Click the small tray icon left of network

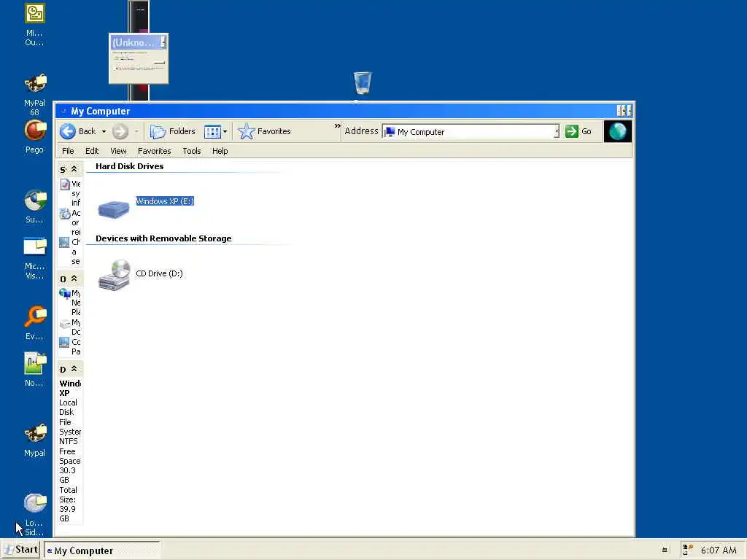[x=665, y=550]
